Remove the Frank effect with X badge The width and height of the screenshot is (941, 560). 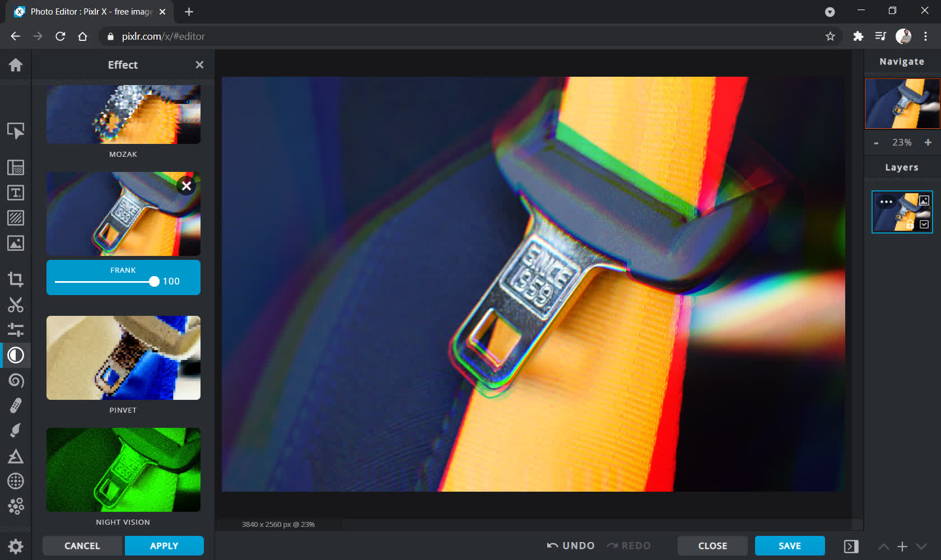187,186
